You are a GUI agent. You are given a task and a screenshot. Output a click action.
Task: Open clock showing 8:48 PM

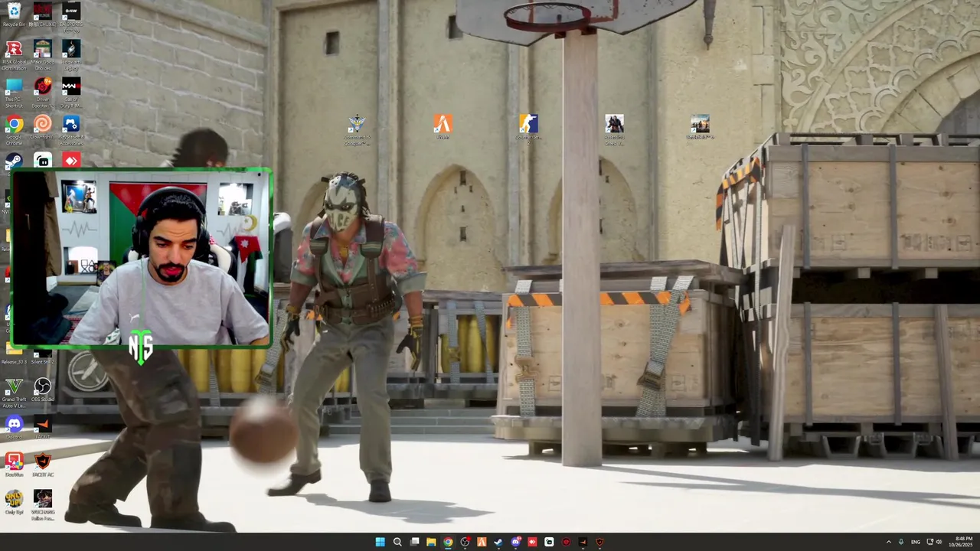tap(962, 542)
